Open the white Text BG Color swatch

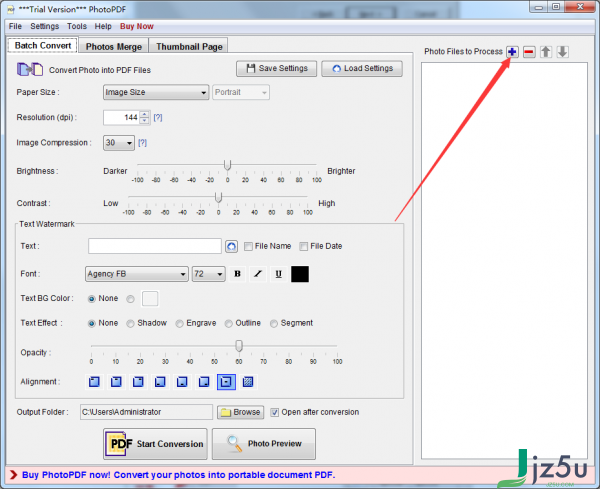(x=150, y=298)
